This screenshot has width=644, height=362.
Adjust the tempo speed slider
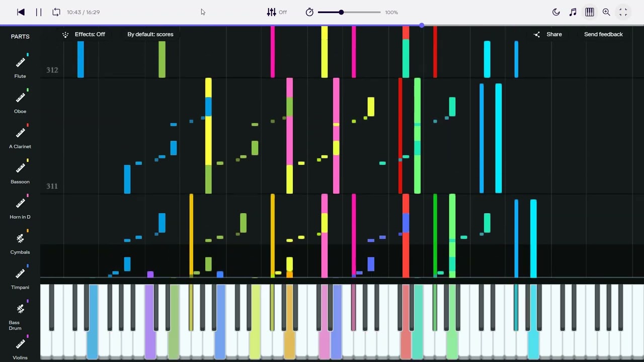[349, 12]
